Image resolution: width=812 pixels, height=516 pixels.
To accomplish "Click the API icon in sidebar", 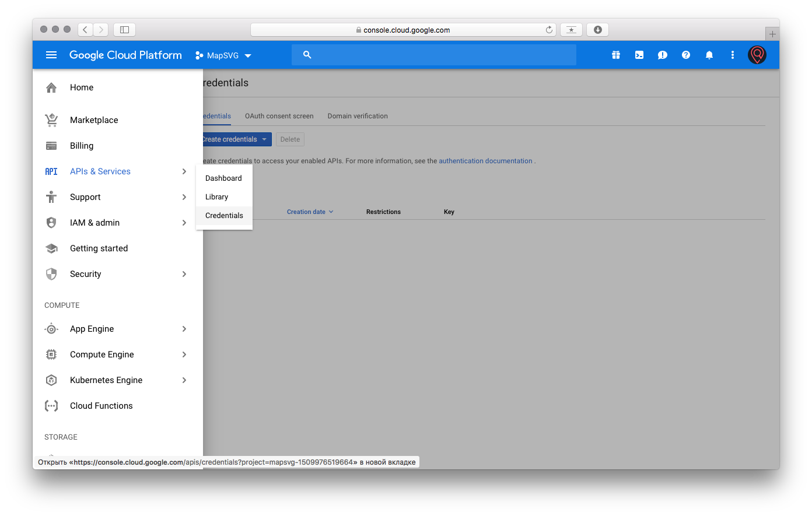I will click(x=51, y=171).
